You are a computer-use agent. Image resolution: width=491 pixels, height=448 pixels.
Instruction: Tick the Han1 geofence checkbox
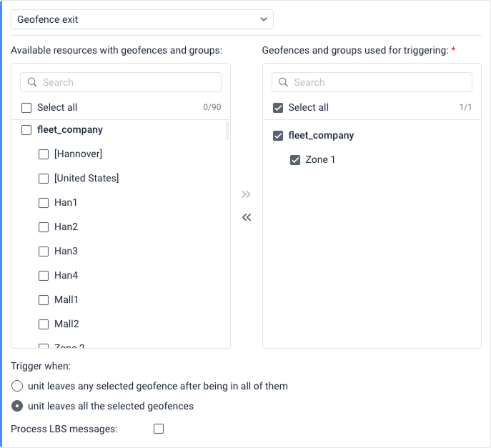click(44, 203)
